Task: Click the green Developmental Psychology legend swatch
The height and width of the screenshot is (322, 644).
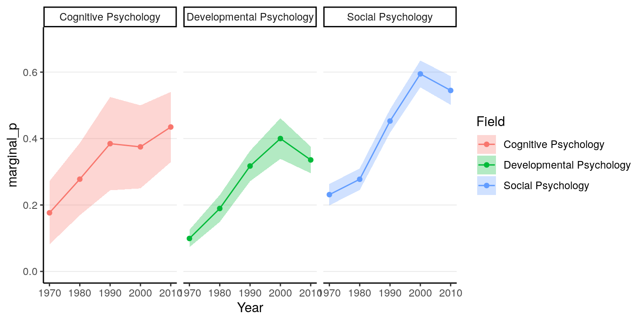Action: pos(487,165)
